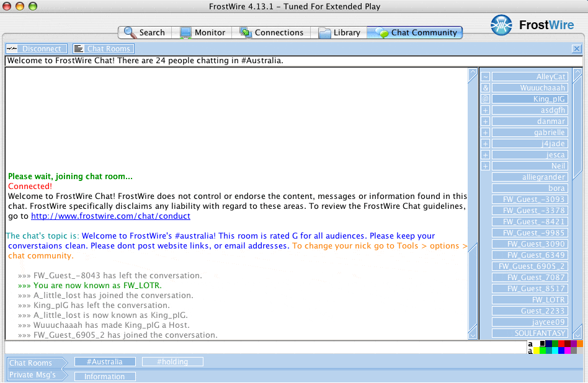
Task: Click the + icon next to Neil
Action: click(x=486, y=166)
